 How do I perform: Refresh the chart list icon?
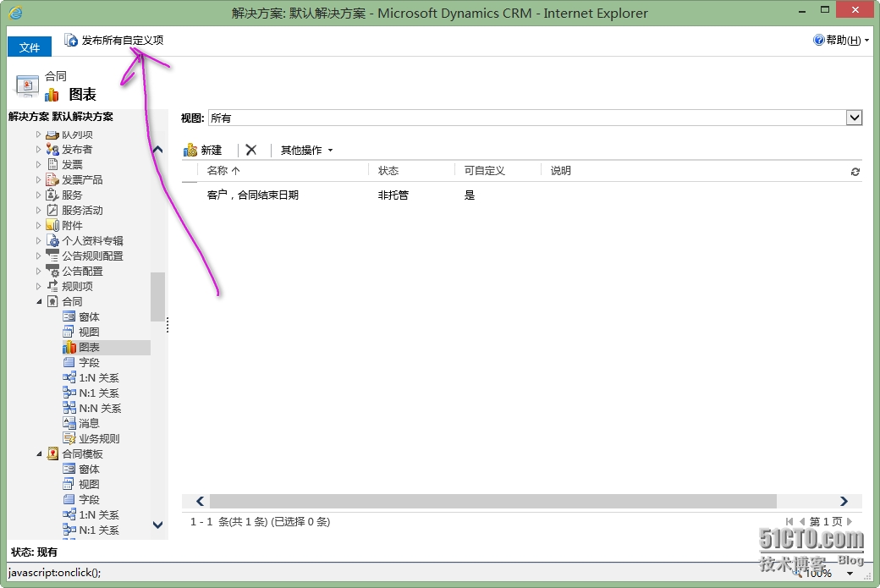point(855,172)
